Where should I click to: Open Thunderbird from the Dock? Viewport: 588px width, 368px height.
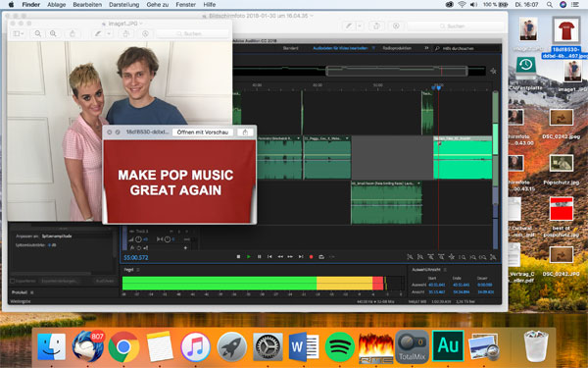88,347
